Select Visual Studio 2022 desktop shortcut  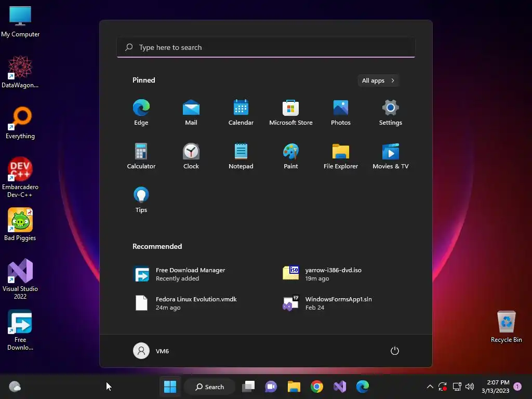(20, 279)
